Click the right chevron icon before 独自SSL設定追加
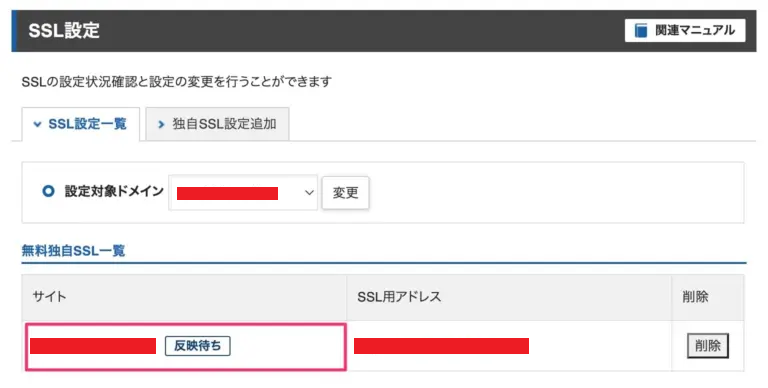This screenshot has width=768, height=388. (161, 124)
